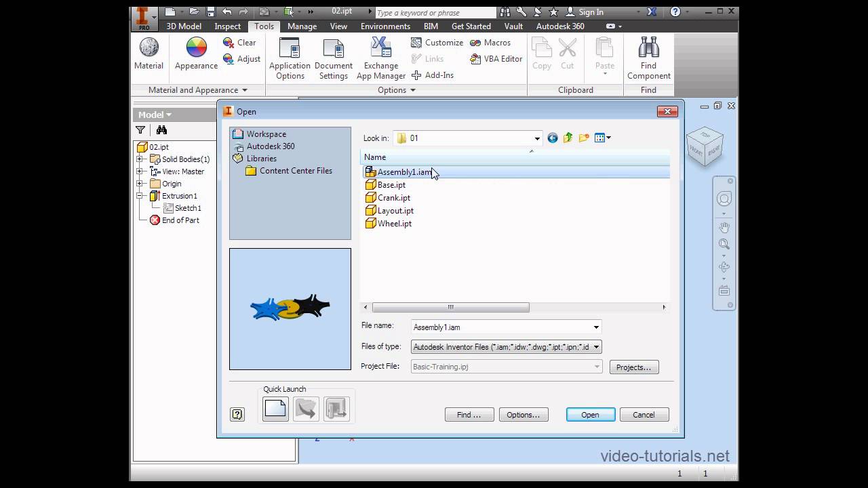Click the third Quick Launch door icon
The image size is (868, 488).
[x=336, y=409]
